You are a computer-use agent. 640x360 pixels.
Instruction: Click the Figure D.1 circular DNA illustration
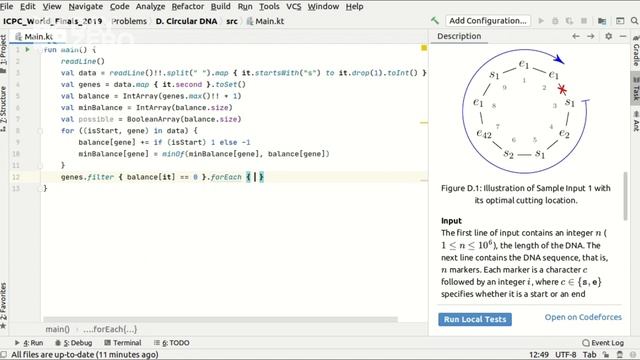[526, 111]
